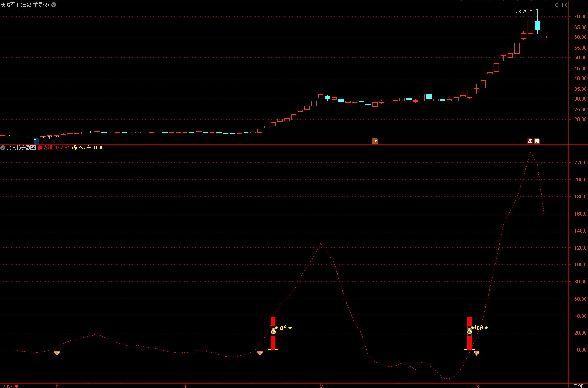Click the 220.0 label on the indicator axis
The height and width of the screenshot is (388, 588).
580,163
